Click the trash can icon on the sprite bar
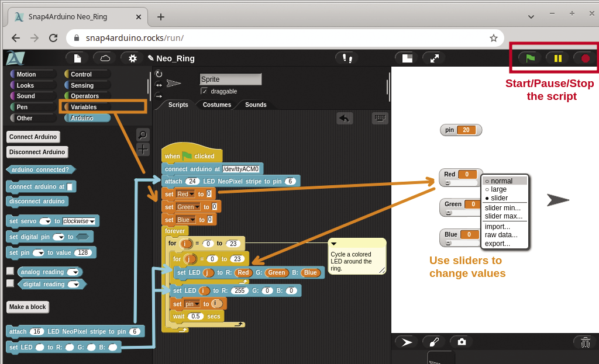This screenshot has height=364, width=599. 584,342
